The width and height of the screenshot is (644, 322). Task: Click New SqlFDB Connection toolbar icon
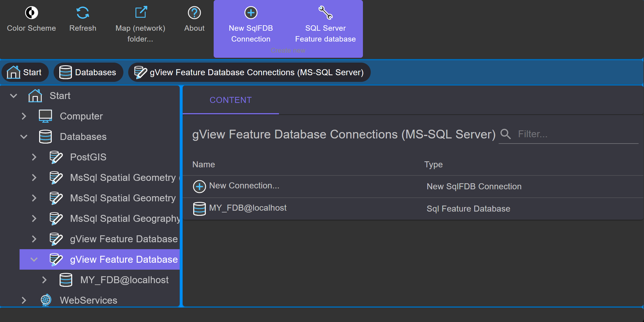pyautogui.click(x=251, y=13)
